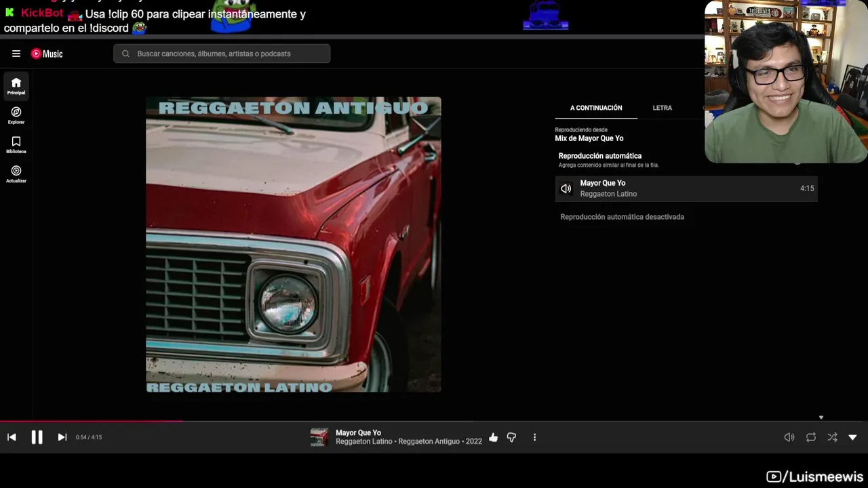
Task: Click the Reproducción automática label
Action: [x=600, y=156]
